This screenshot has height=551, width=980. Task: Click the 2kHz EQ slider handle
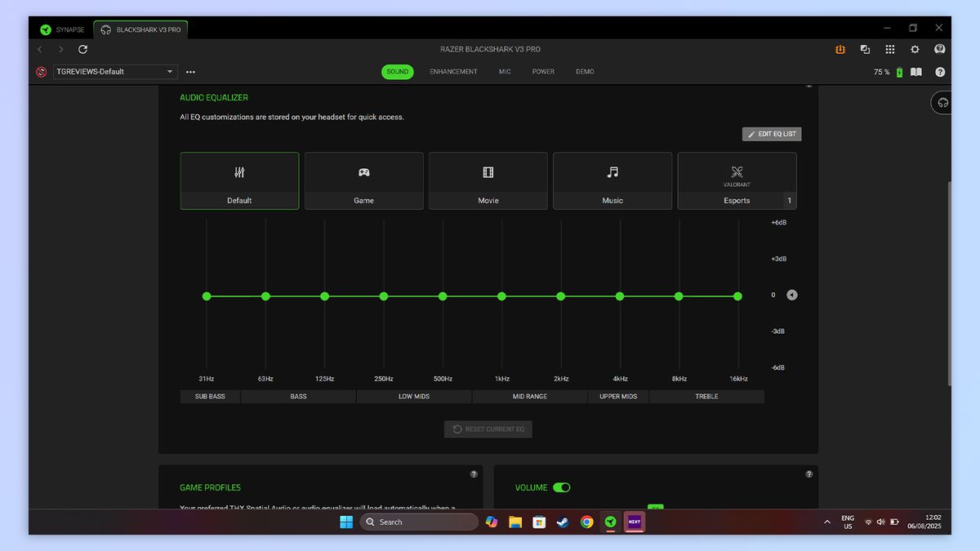(561, 296)
